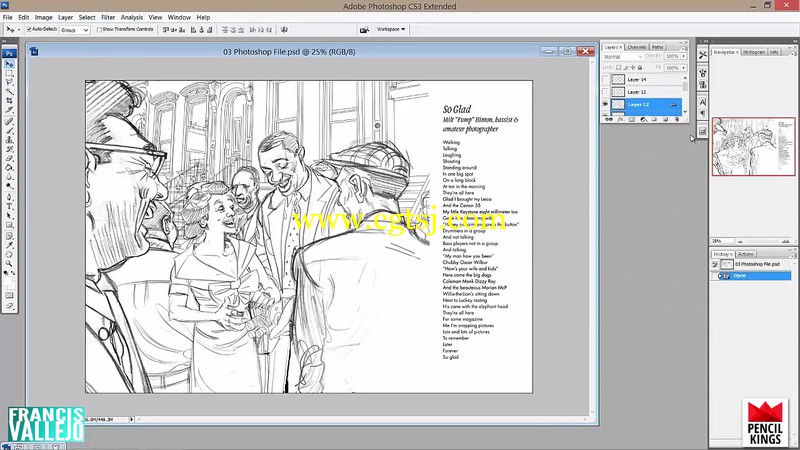800x450 pixels.
Task: Select the Zoom tool
Action: (x=9, y=263)
